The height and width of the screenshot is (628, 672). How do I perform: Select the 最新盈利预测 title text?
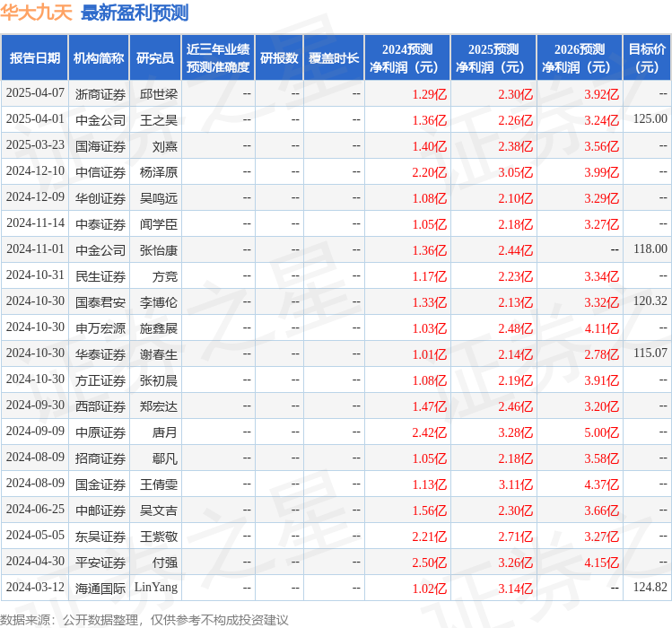point(135,12)
